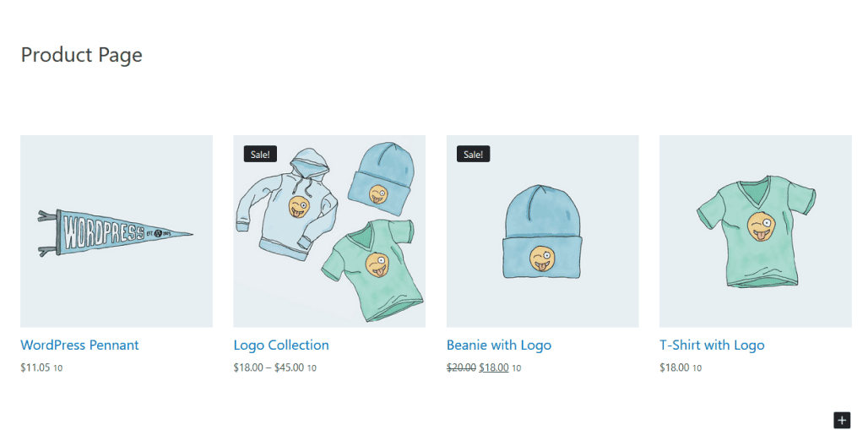The height and width of the screenshot is (430, 868).
Task: Click the underlined $18.00 beanie sale price
Action: 494,367
